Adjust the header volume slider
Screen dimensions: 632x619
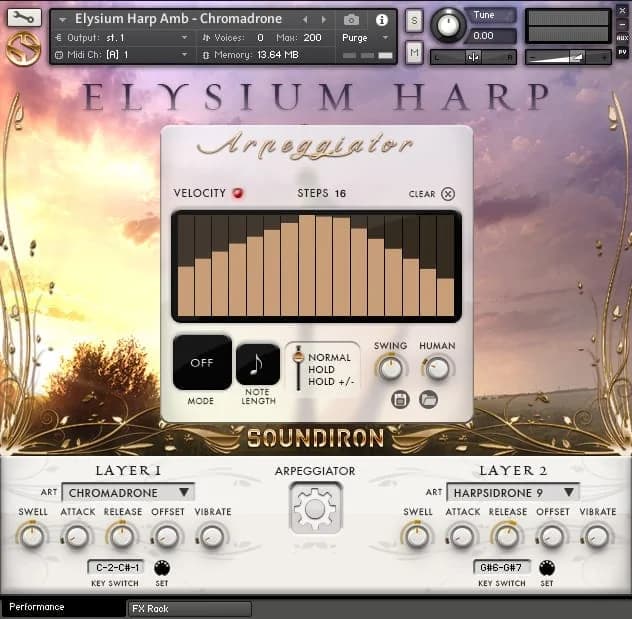click(x=568, y=57)
